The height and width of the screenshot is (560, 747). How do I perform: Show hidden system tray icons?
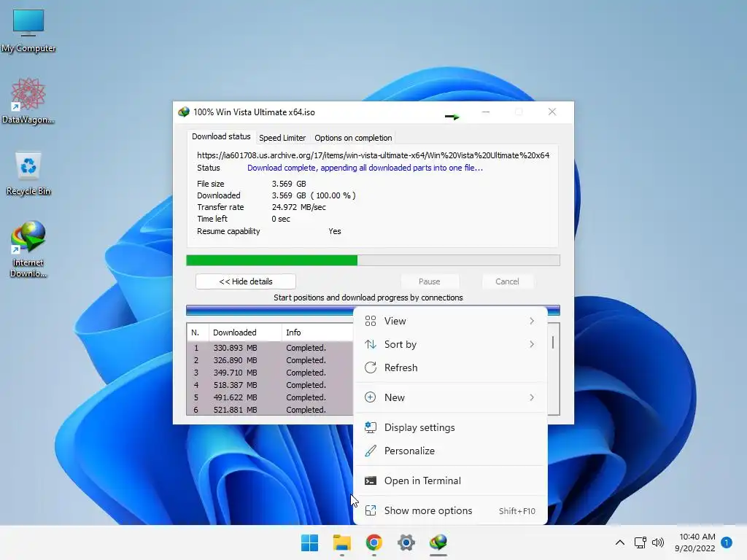(620, 542)
